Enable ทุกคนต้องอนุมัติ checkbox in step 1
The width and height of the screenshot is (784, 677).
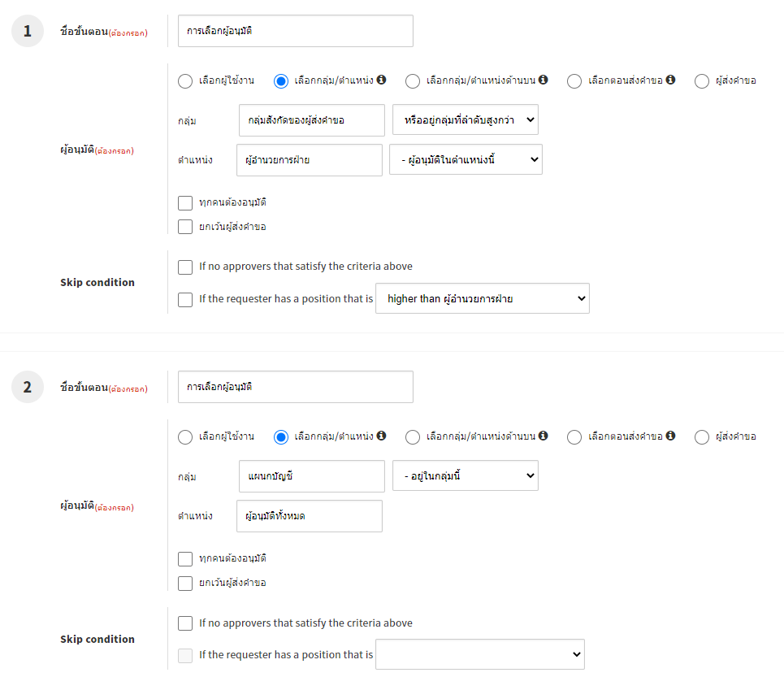[185, 202]
